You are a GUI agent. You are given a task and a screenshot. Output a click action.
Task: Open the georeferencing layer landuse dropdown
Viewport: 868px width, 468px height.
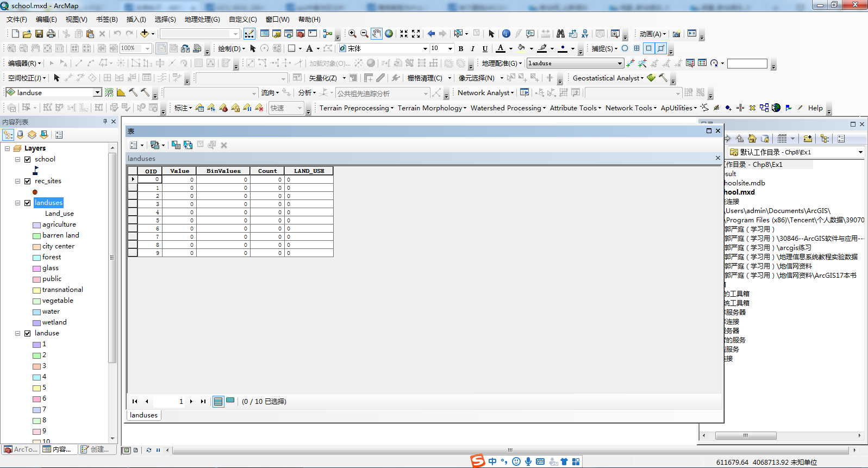click(x=620, y=64)
